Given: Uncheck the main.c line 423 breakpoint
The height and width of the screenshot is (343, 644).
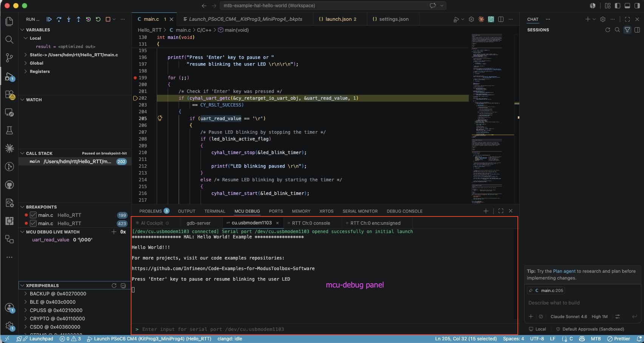Looking at the screenshot, I should point(33,224).
